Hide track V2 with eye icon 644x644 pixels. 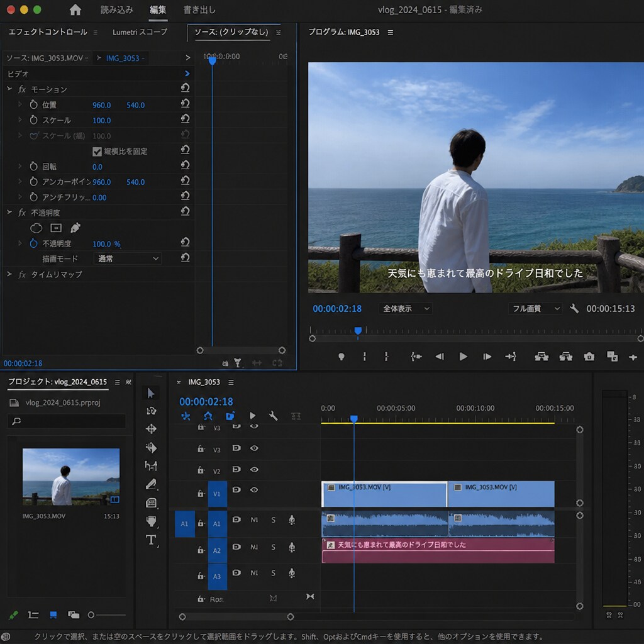[x=254, y=469]
